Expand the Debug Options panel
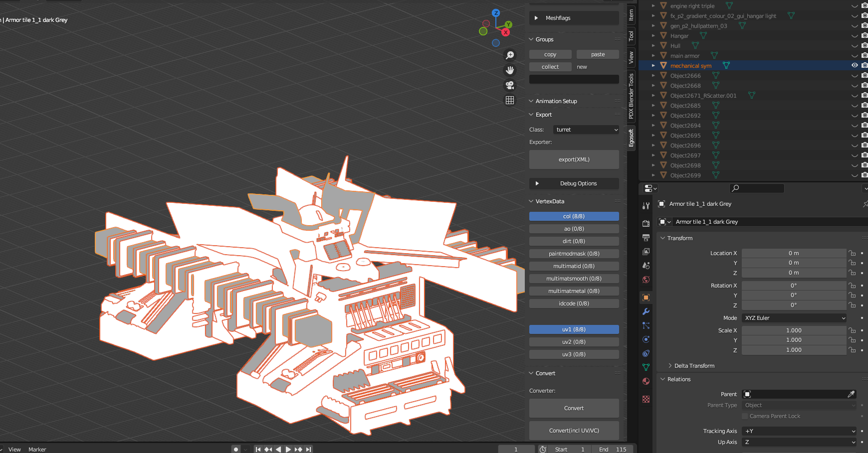Image resolution: width=868 pixels, height=453 pixels. tap(574, 183)
